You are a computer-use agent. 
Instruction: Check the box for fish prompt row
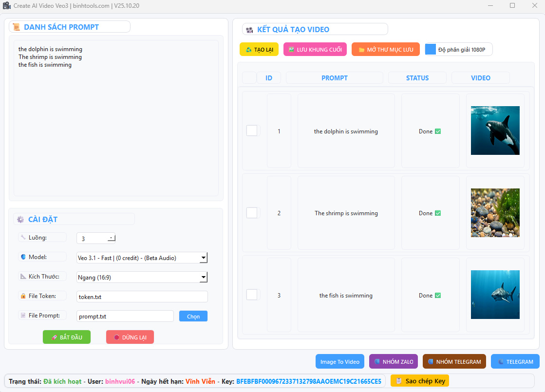pyautogui.click(x=252, y=295)
